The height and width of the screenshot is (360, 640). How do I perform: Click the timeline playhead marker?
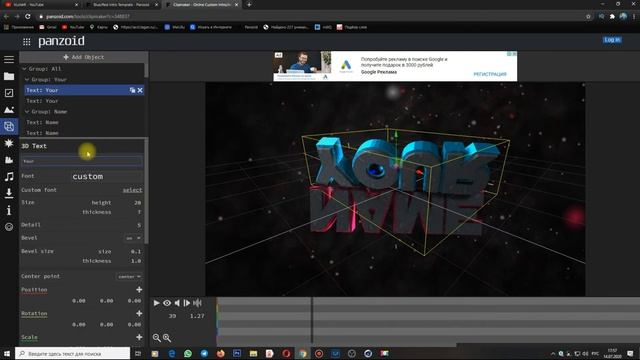pos(312,320)
